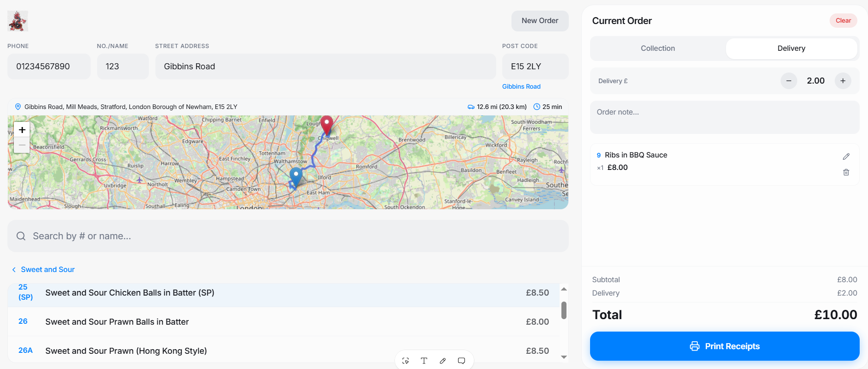Image resolution: width=868 pixels, height=369 pixels.
Task: Go back from Sweet and Sour category
Action: (43, 269)
